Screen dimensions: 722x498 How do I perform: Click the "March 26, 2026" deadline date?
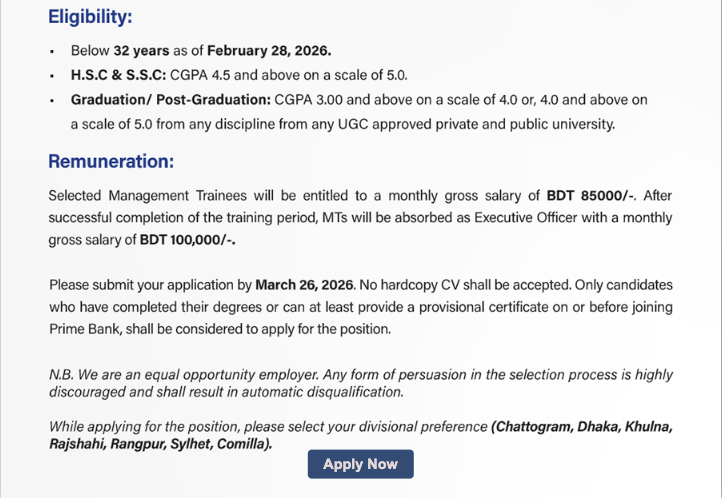point(304,284)
